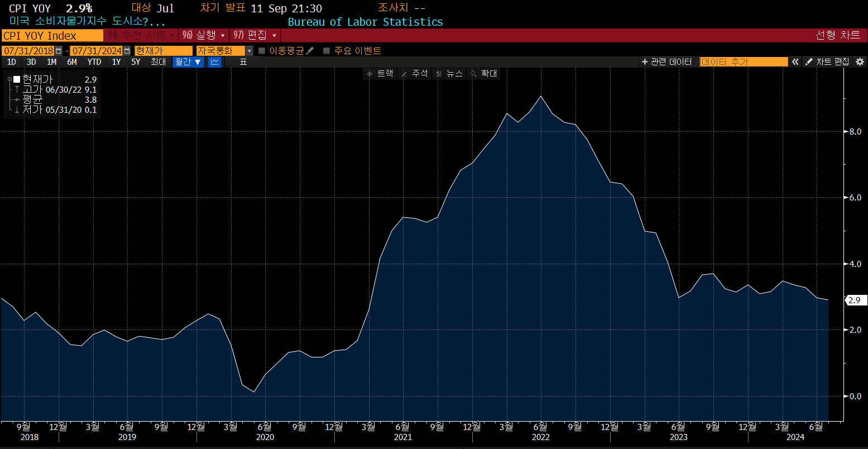868x449 pixels.
Task: Activate the 트랙 crosshair tool
Action: [380, 74]
